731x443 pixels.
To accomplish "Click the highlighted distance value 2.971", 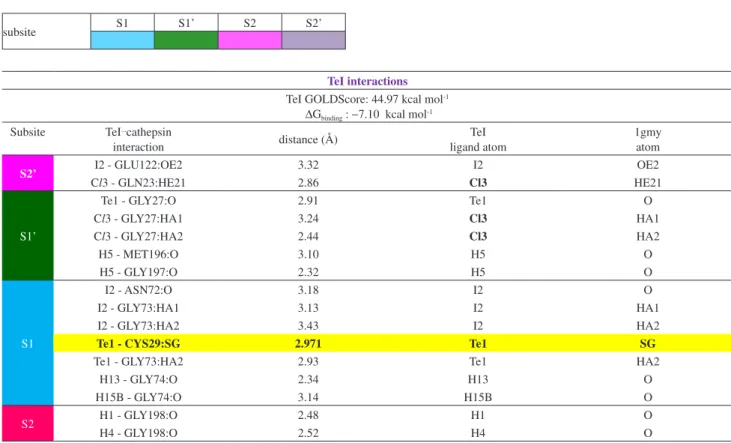I will [x=308, y=344].
